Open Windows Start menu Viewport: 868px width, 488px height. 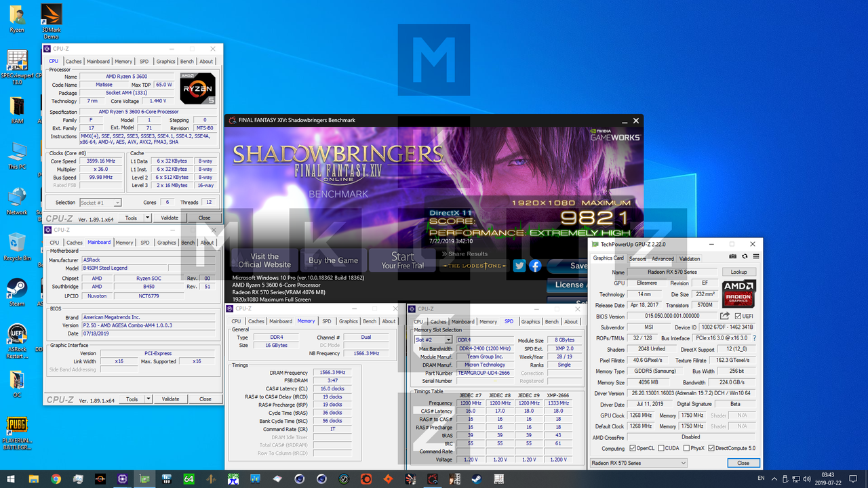11,479
